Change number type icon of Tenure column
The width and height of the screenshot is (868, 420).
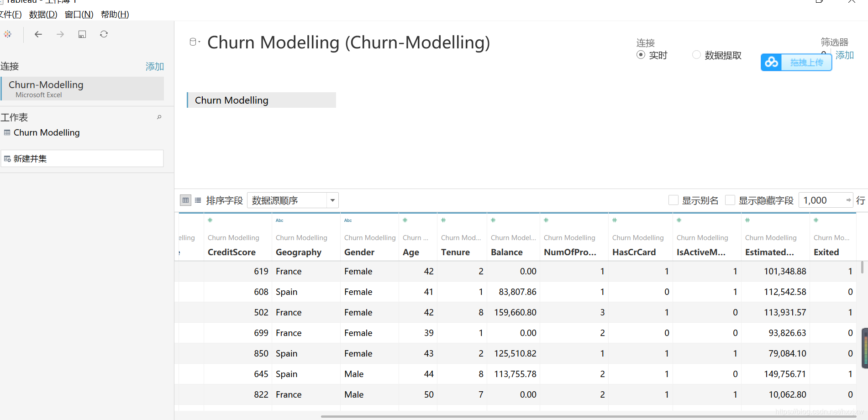click(x=443, y=220)
